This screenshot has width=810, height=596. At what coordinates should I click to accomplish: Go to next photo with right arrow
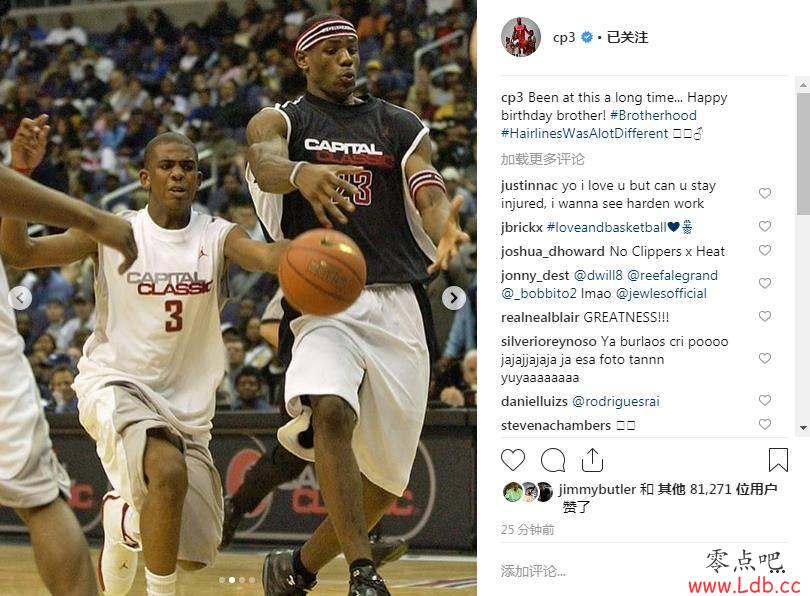tap(454, 298)
